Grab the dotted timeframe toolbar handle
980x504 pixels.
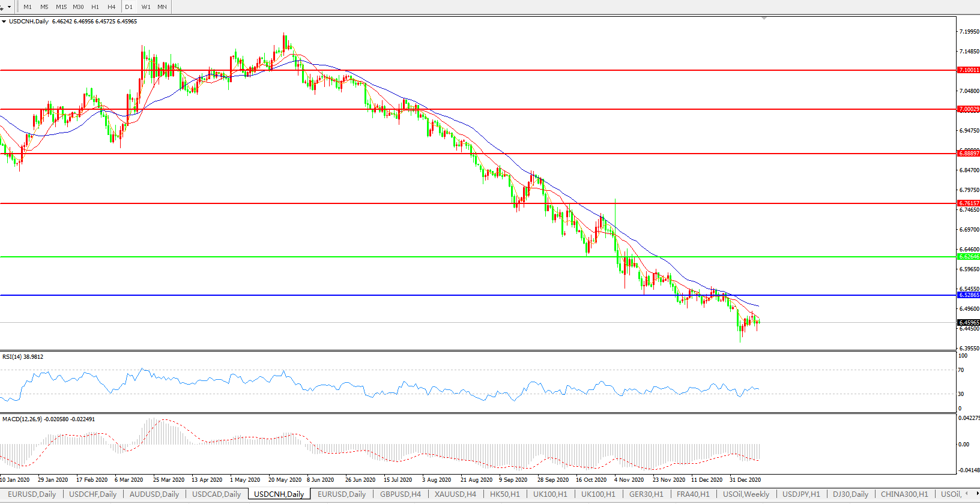pos(17,7)
